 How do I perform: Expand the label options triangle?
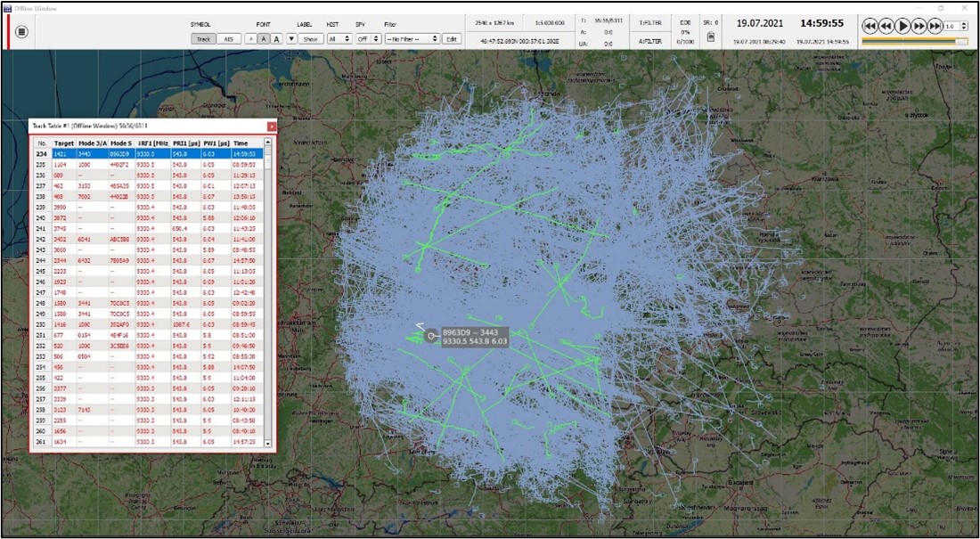point(291,39)
